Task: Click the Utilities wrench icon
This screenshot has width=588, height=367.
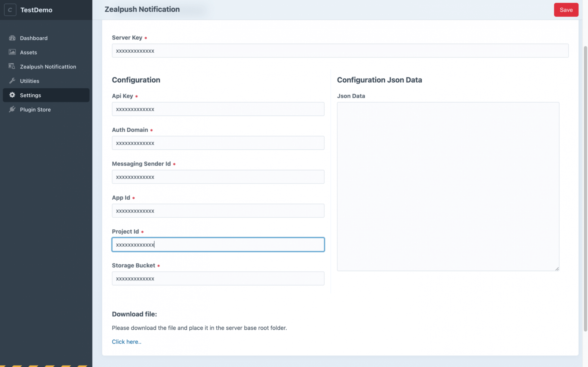Action: click(12, 81)
